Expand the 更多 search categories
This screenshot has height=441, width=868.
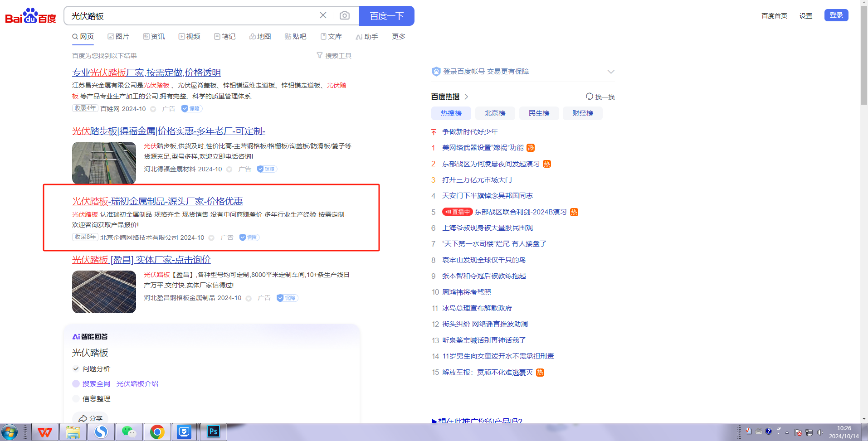pos(399,37)
